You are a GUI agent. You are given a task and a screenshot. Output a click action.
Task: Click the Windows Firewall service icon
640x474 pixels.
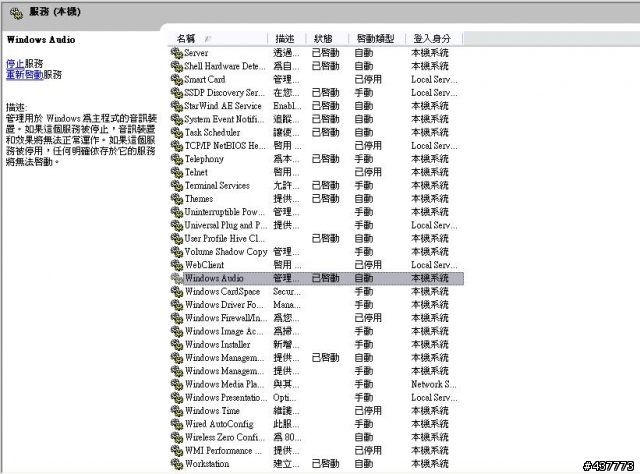pyautogui.click(x=176, y=318)
